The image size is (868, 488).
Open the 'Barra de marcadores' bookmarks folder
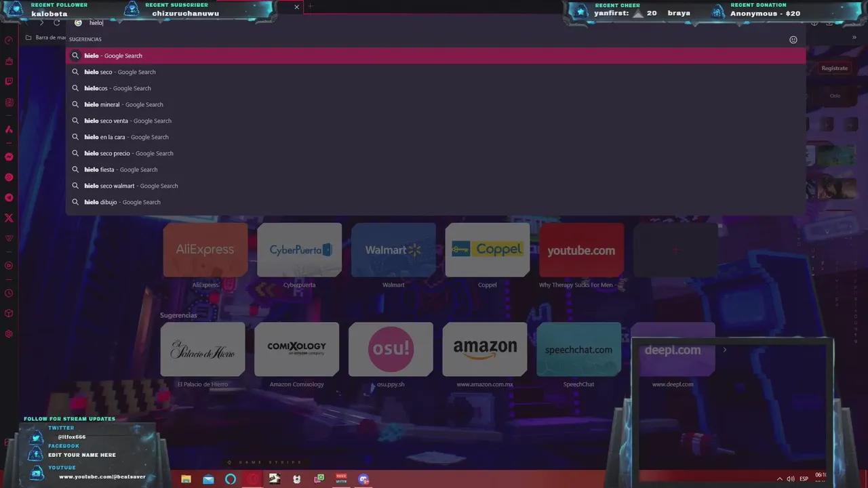click(x=45, y=37)
